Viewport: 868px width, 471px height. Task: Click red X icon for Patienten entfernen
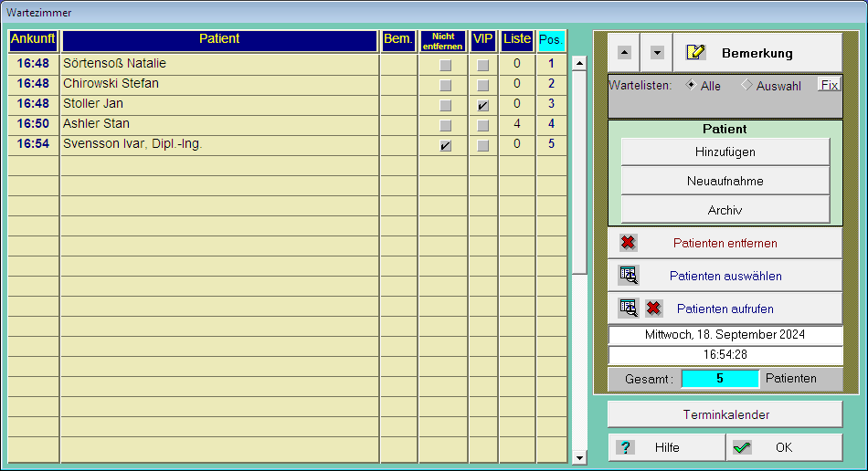pos(628,243)
